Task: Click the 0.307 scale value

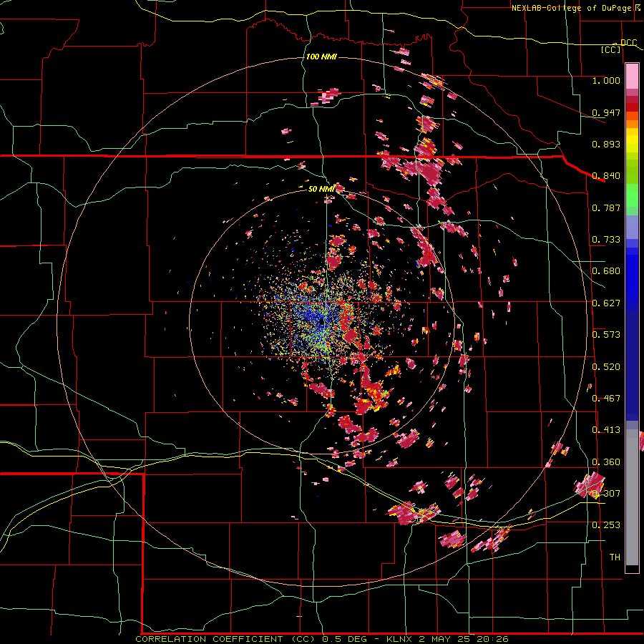Action: [x=606, y=494]
